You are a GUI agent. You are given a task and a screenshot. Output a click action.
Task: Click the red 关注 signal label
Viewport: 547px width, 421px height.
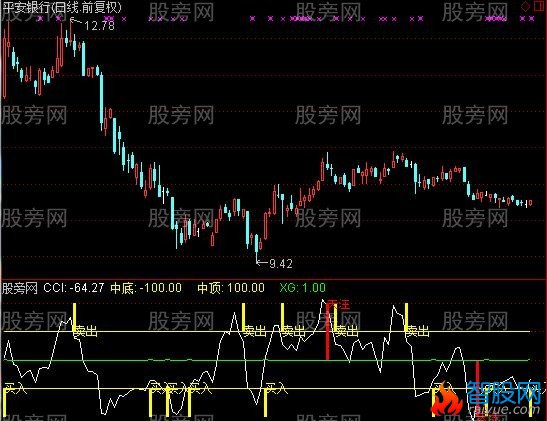[x=338, y=304]
